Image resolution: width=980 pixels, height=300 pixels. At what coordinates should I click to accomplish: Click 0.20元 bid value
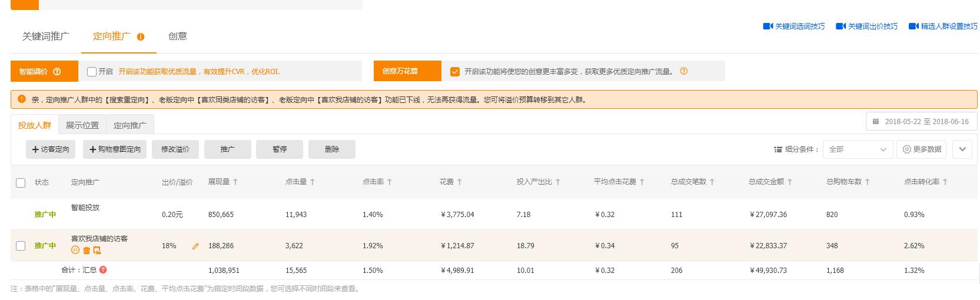172,215
